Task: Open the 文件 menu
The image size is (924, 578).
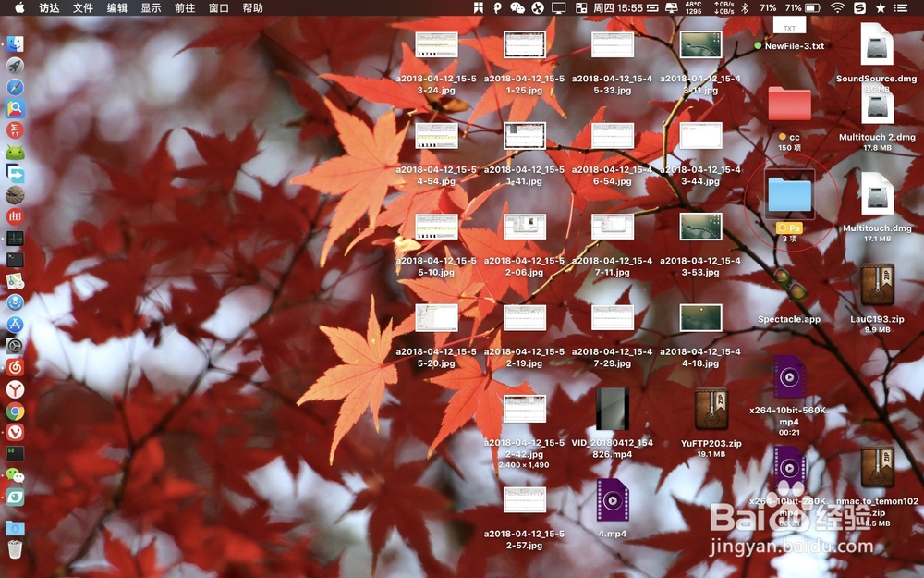Action: pos(83,7)
